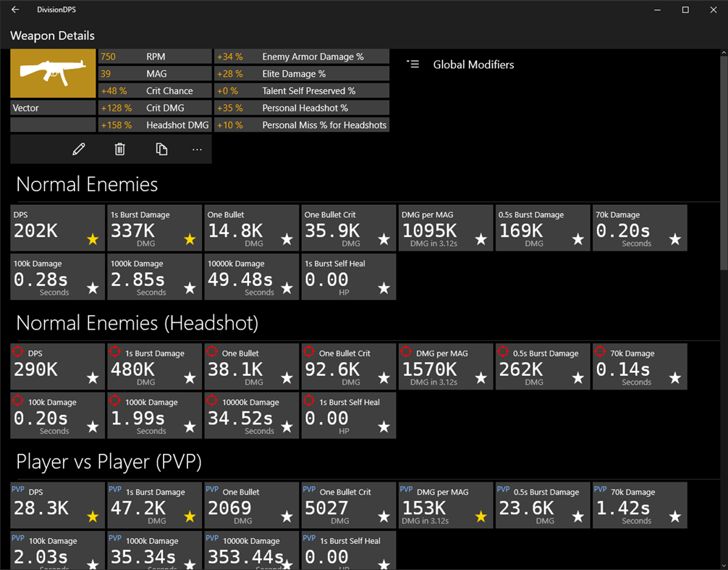Screen dimensions: 728x570
Task: Toggle the star on the 70k Damage 0.20s tile
Action: 675,240
